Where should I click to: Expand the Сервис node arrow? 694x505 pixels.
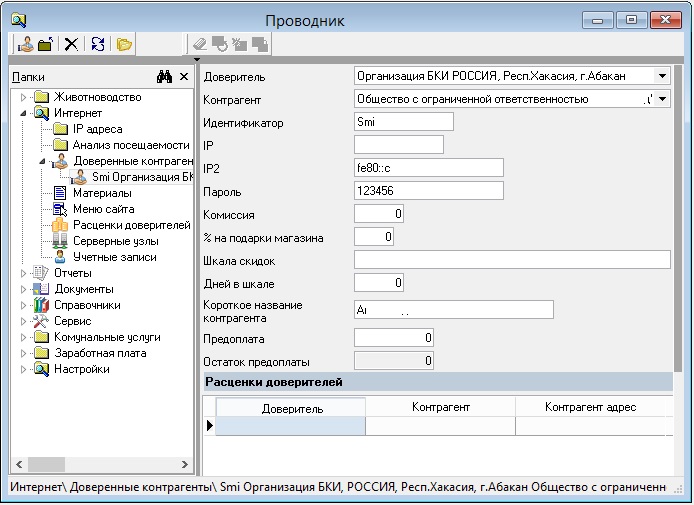23,321
